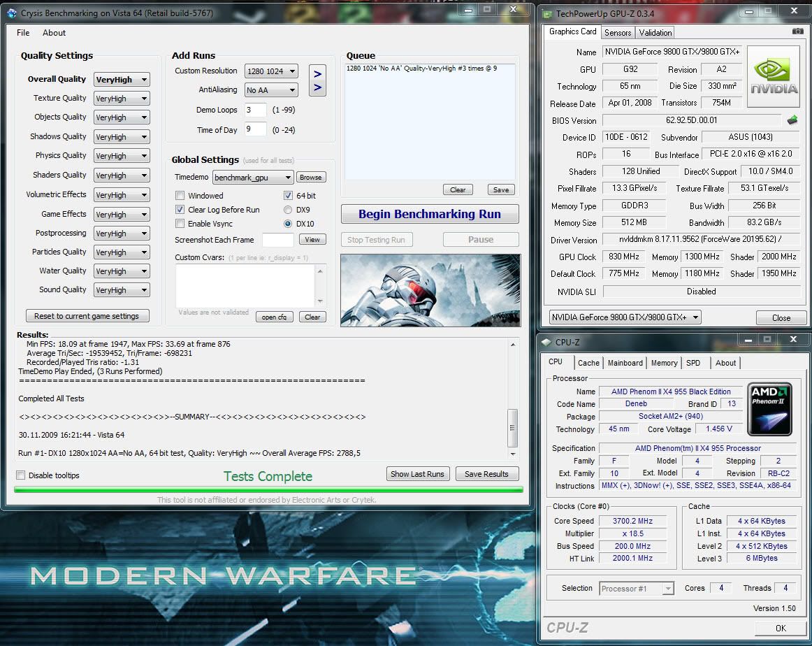Add run to queue with arrows button

pos(317,80)
